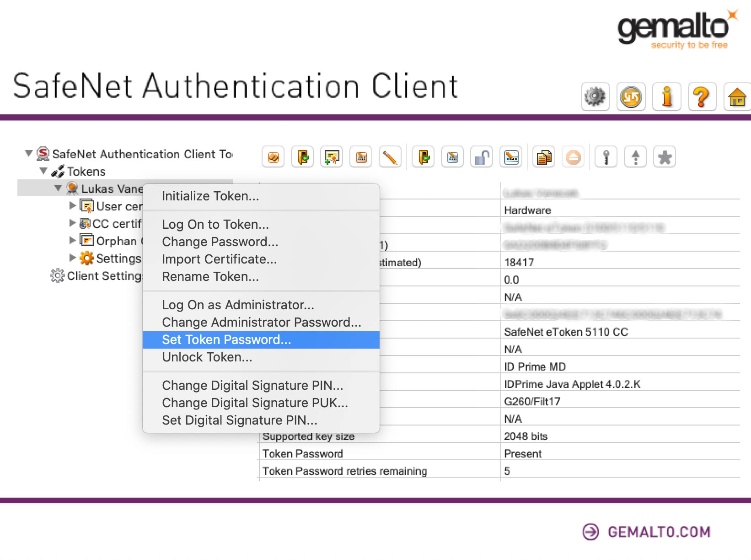Select the Rename Token pencil icon
The image size is (751, 560).
tap(390, 156)
